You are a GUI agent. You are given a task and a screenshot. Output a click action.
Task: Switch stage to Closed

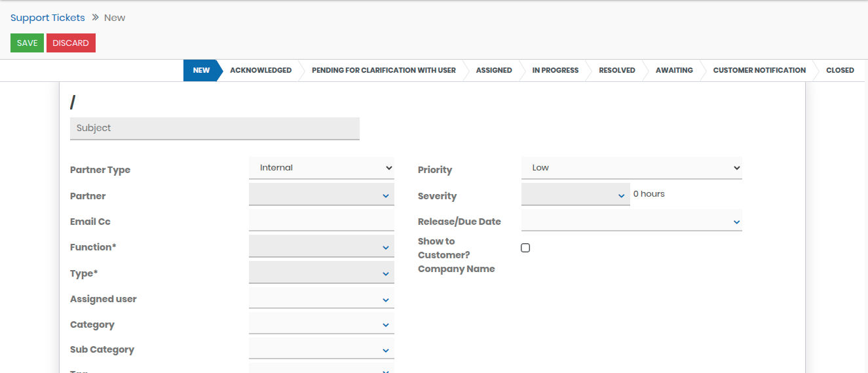tap(839, 70)
